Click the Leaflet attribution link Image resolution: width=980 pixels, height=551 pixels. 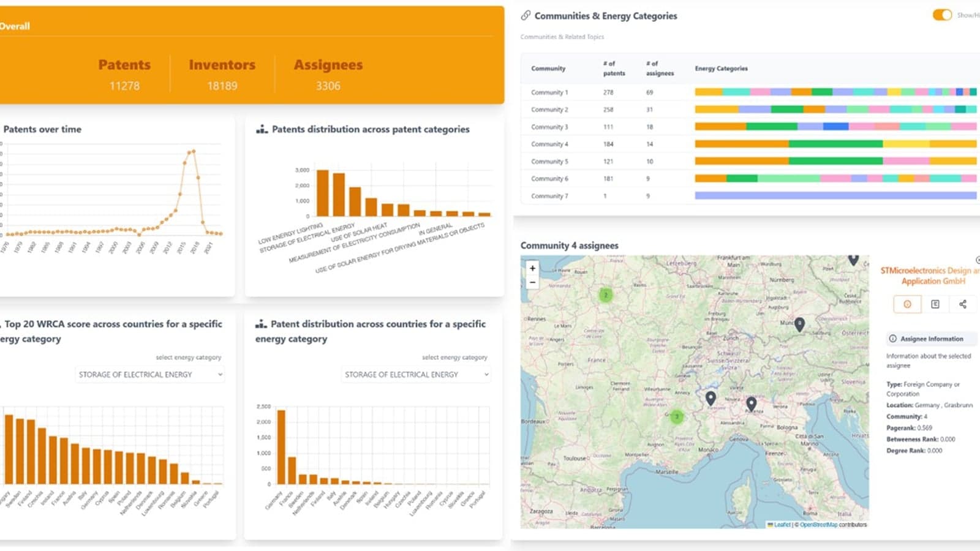782,525
